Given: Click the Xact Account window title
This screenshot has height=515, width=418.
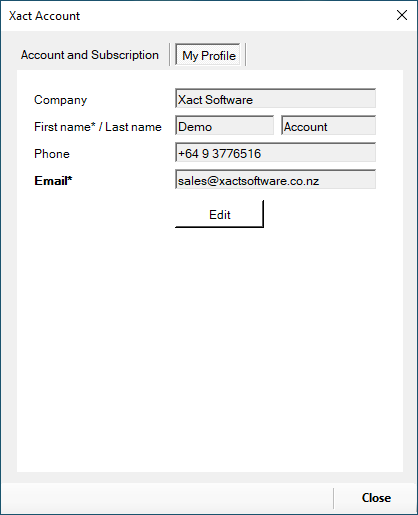Looking at the screenshot, I should pyautogui.click(x=44, y=16).
